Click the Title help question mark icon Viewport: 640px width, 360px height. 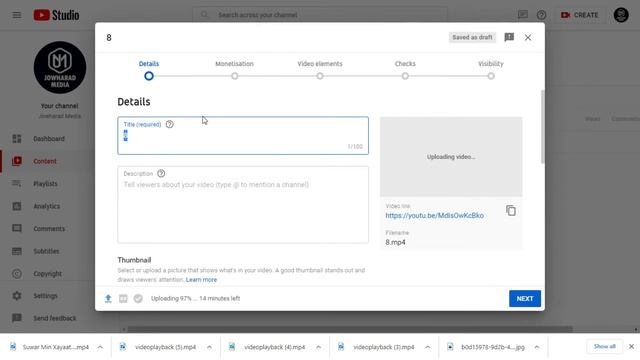(169, 124)
